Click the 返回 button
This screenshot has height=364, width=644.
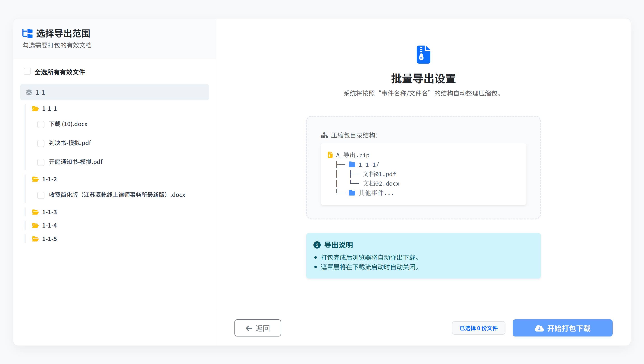[x=257, y=328]
